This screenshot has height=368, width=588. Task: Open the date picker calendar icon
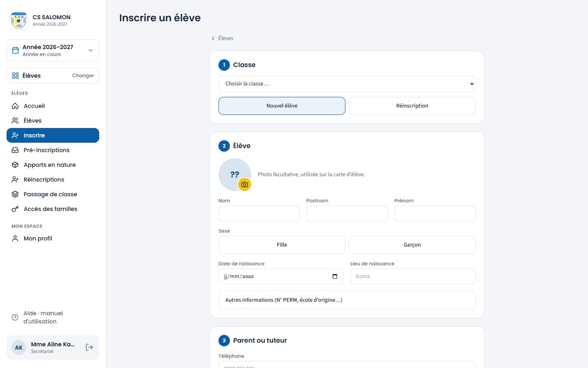335,276
